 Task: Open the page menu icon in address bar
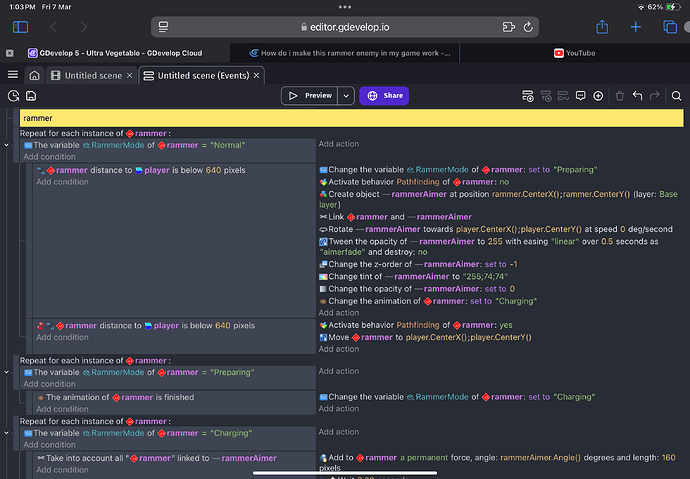(163, 27)
